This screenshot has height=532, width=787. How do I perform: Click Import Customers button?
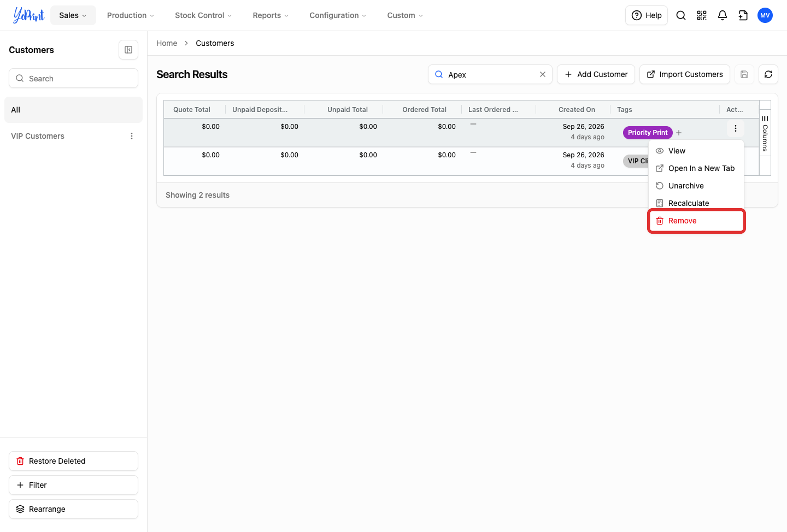click(685, 74)
